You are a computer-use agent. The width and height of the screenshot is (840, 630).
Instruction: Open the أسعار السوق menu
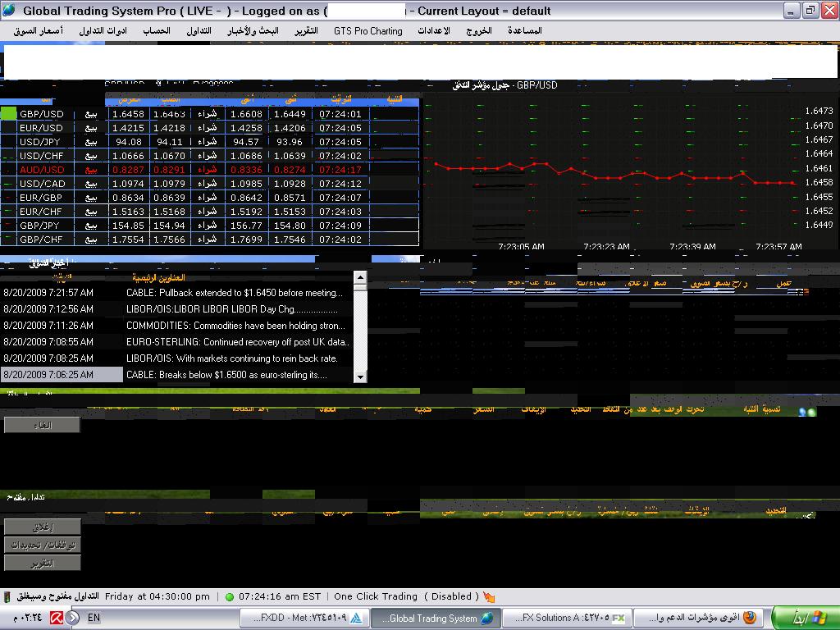36,31
